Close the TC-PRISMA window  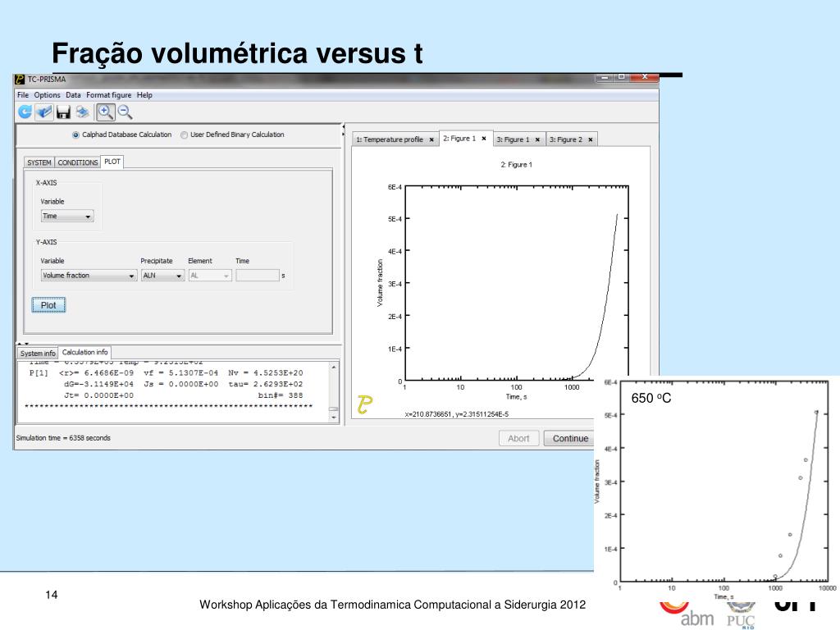point(645,78)
